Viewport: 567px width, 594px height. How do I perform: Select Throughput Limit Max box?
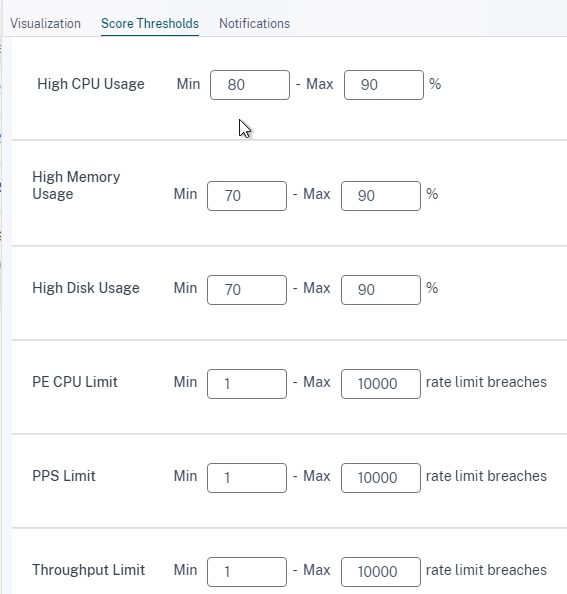(x=381, y=572)
